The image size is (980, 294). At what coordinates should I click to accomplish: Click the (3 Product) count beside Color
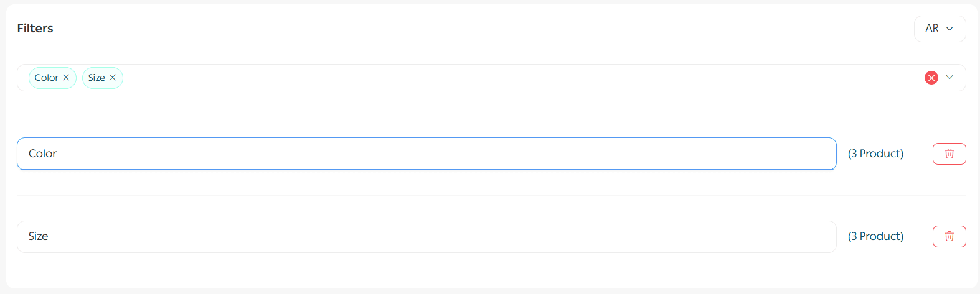coord(875,154)
